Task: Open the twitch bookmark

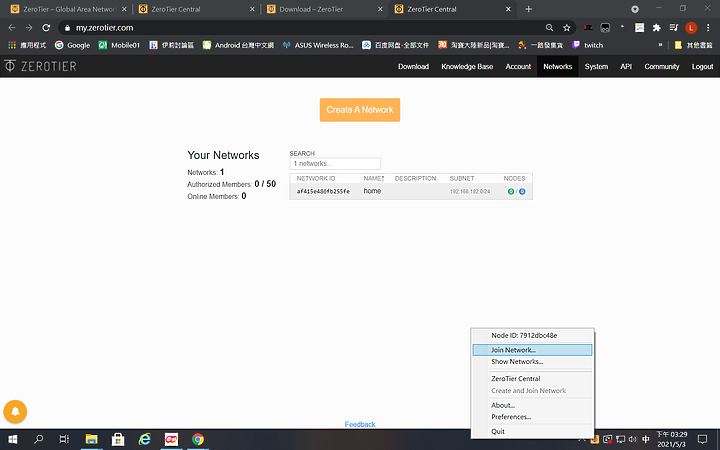Action: tap(588, 45)
